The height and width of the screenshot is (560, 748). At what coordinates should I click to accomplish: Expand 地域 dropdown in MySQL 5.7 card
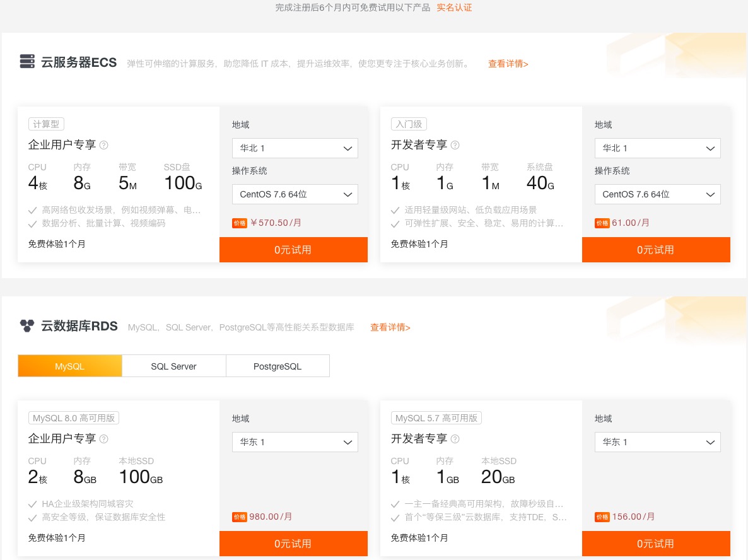click(x=657, y=442)
